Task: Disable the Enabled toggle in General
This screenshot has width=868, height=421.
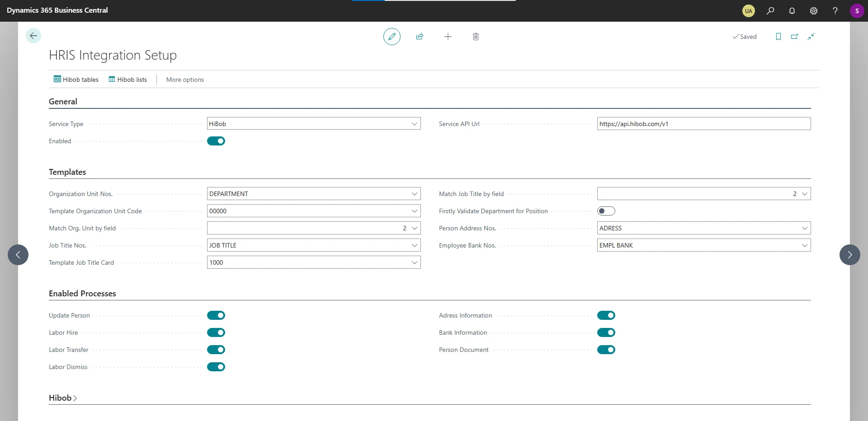Action: [216, 141]
